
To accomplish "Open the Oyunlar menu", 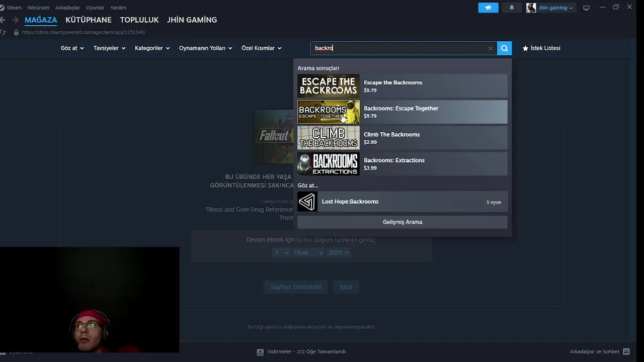I will (95, 8).
